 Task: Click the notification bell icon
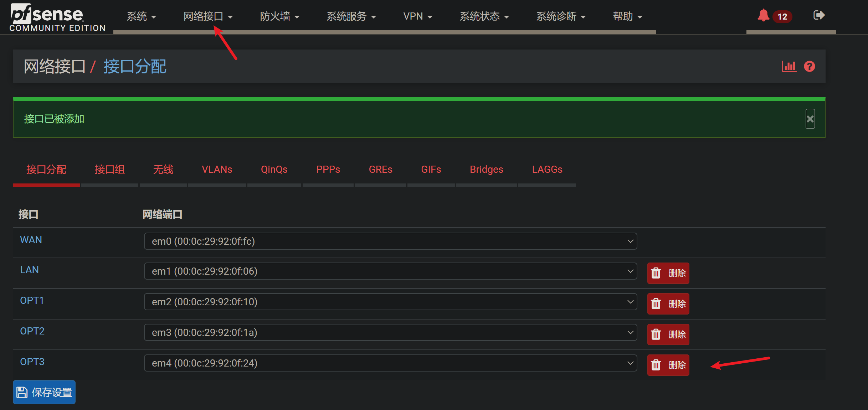[763, 16]
